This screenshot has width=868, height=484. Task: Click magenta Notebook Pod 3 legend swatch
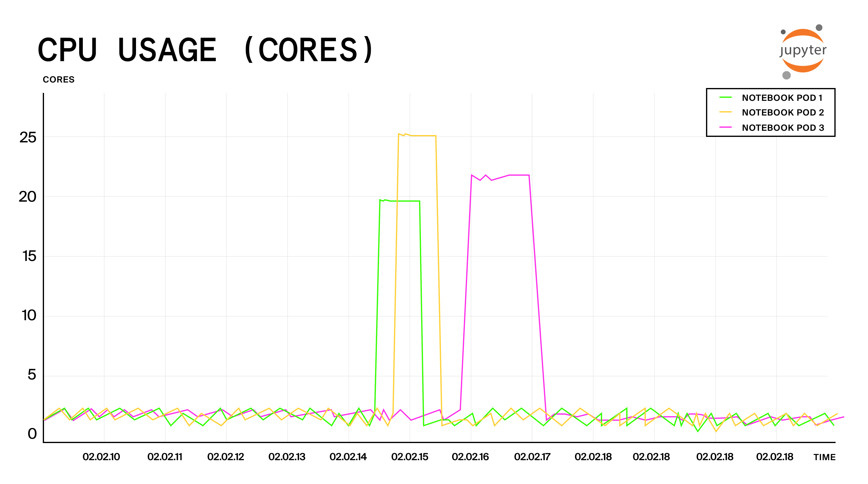click(726, 127)
